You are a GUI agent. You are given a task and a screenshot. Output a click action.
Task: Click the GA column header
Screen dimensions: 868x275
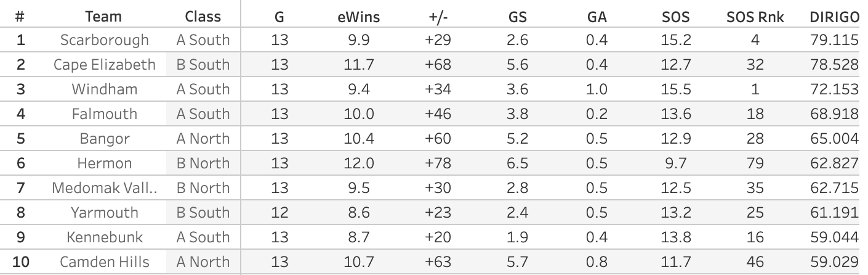point(597,17)
